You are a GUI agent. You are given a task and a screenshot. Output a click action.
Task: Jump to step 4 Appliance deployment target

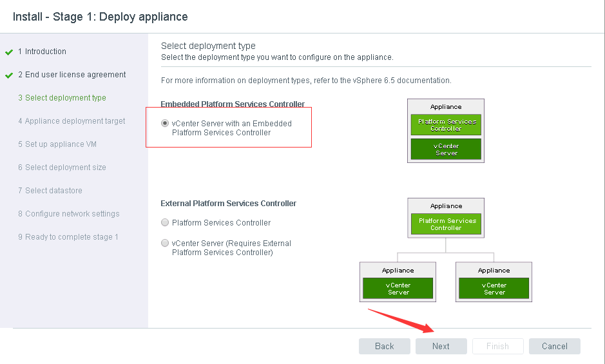coord(72,121)
